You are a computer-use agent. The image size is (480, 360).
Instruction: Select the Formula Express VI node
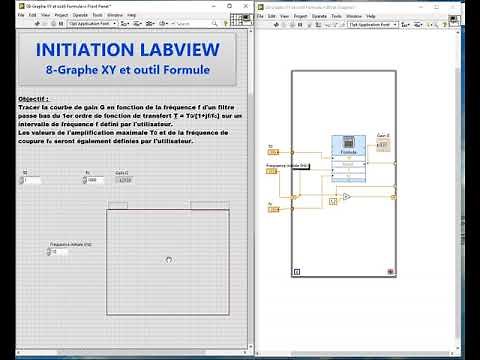[x=348, y=159]
